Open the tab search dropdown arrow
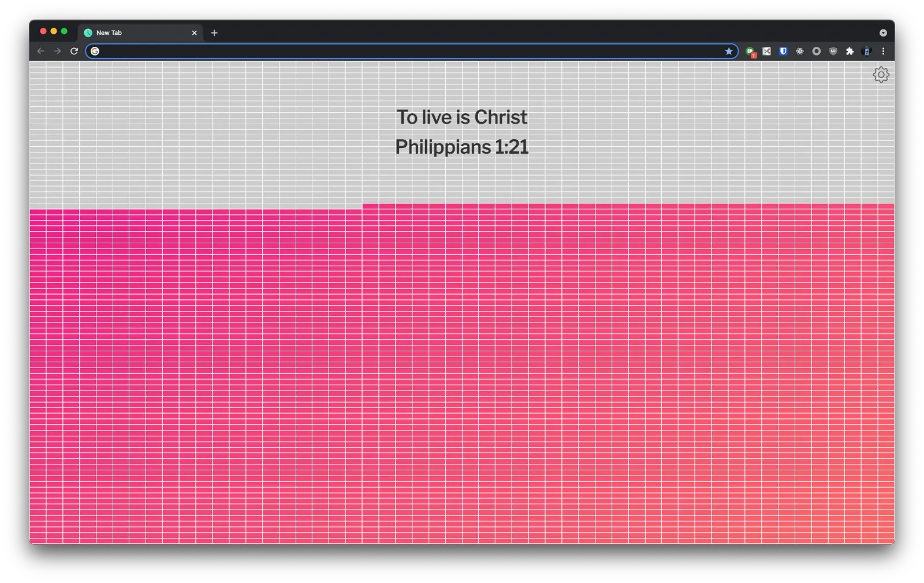The image size is (924, 583). pos(883,33)
